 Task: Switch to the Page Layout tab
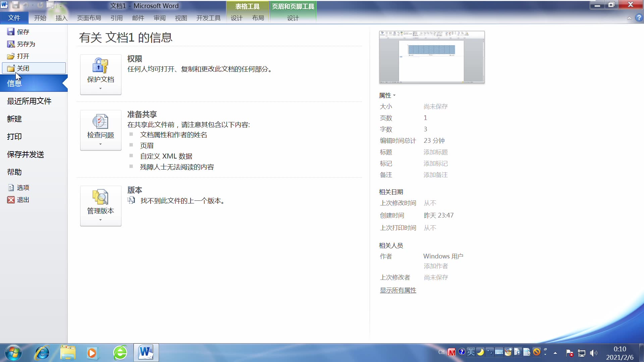point(89,18)
